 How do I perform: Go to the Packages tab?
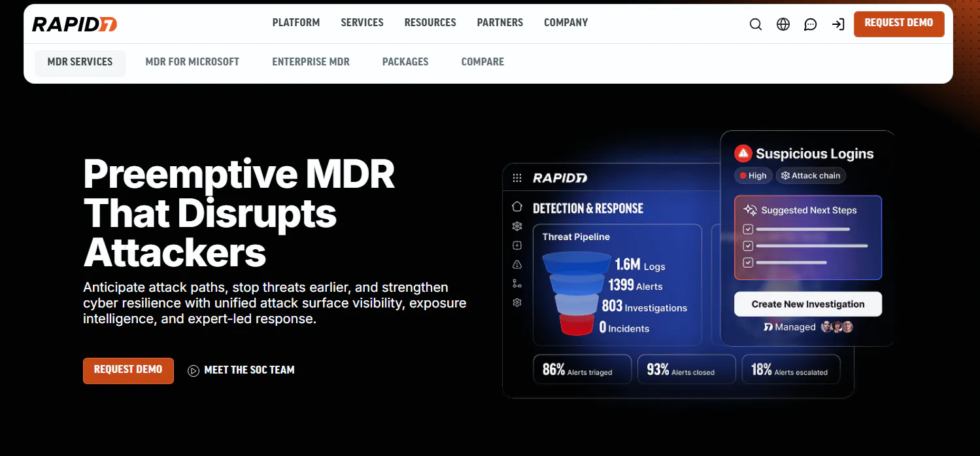[405, 62]
